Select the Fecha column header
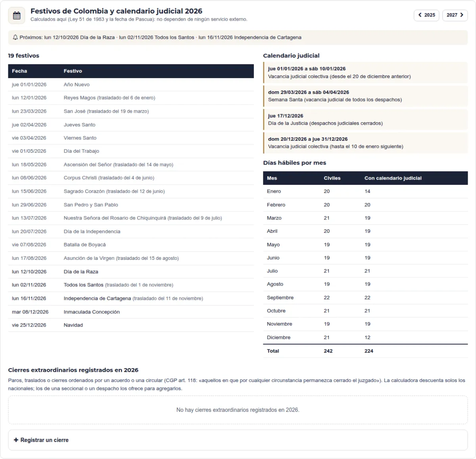The width and height of the screenshot is (476, 459). tap(19, 71)
